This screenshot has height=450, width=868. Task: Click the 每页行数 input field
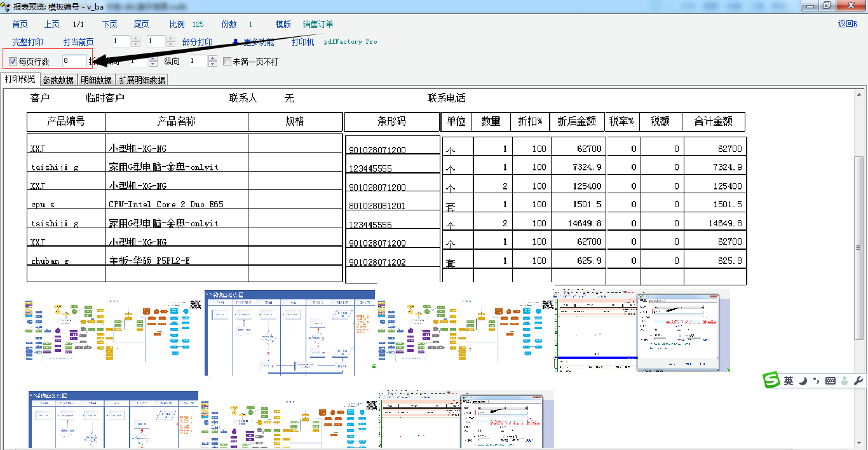[74, 61]
